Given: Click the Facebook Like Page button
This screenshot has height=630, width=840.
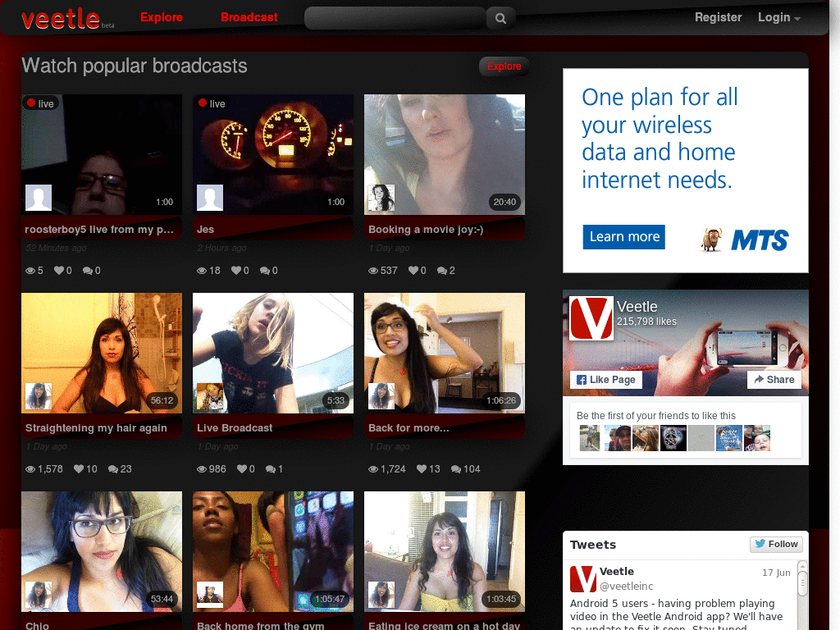Looking at the screenshot, I should (606, 380).
